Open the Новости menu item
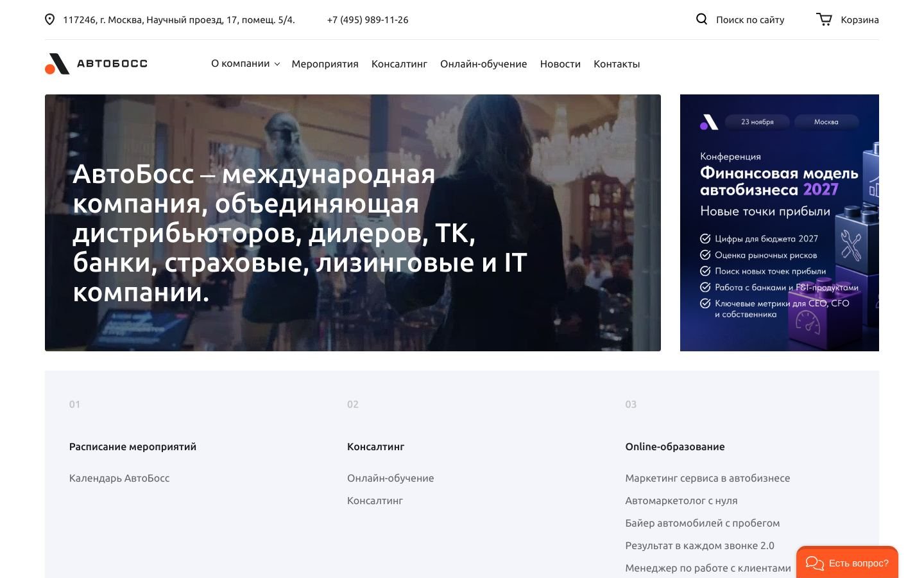This screenshot has height=578, width=924. tap(560, 64)
